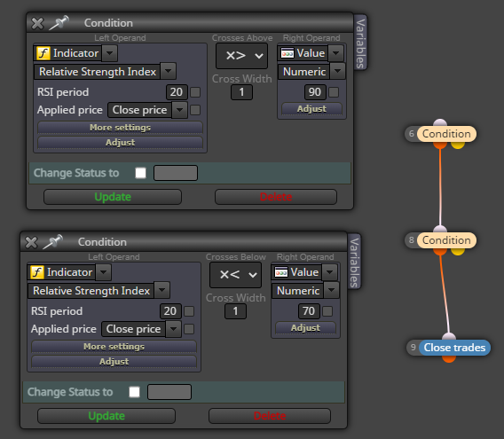
Task: Enable Change Status to in Crosses Above panel
Action: coord(140,173)
